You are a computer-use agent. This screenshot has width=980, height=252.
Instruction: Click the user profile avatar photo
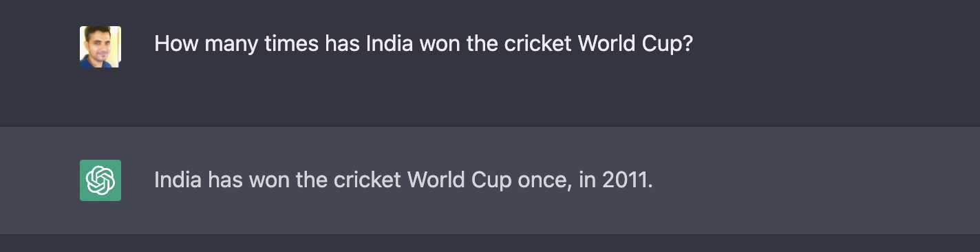pyautogui.click(x=100, y=47)
